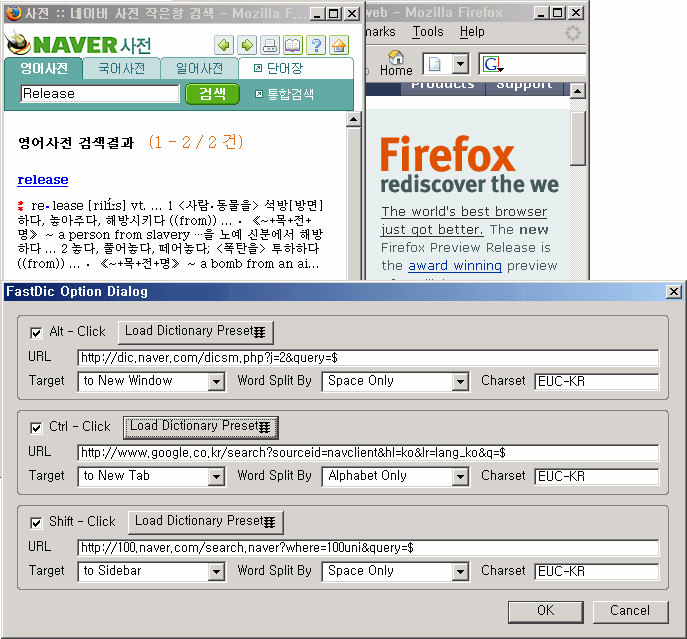Open Word Split By 'Alphabet Only' dropdown
The width and height of the screenshot is (687, 639).
click(x=396, y=476)
